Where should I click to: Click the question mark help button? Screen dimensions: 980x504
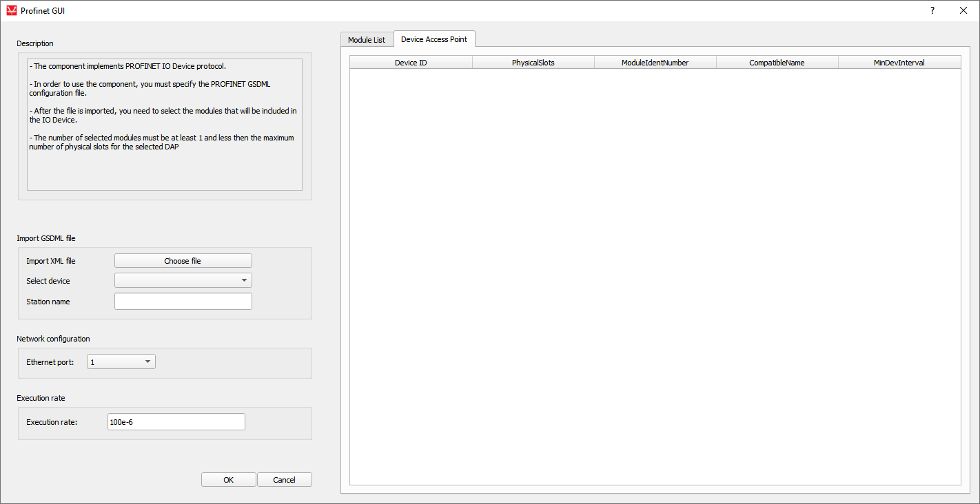(x=932, y=10)
